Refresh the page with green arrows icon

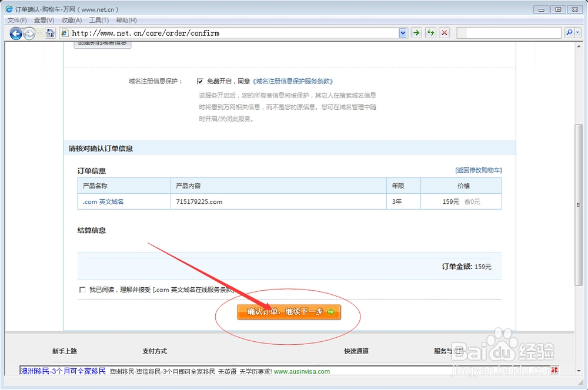(x=430, y=33)
